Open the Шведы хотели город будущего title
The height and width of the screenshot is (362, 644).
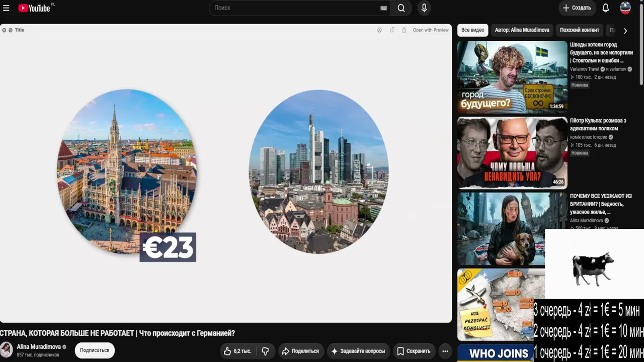point(601,53)
